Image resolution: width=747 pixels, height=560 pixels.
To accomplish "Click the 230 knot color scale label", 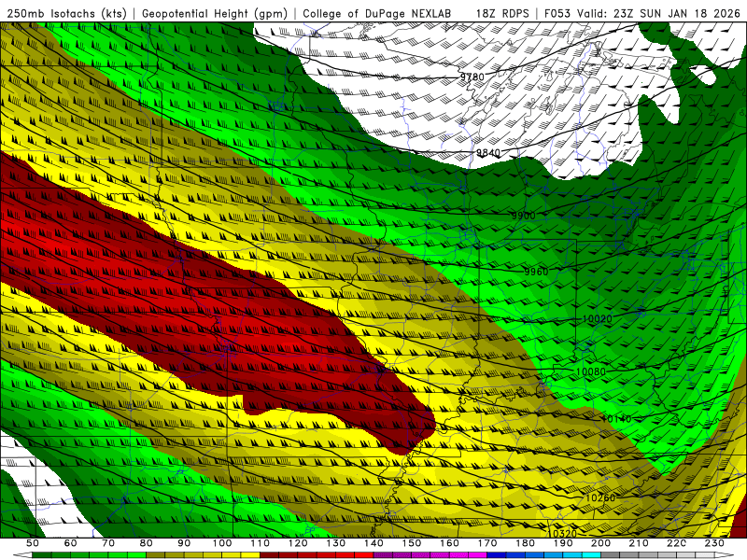I will point(714,543).
